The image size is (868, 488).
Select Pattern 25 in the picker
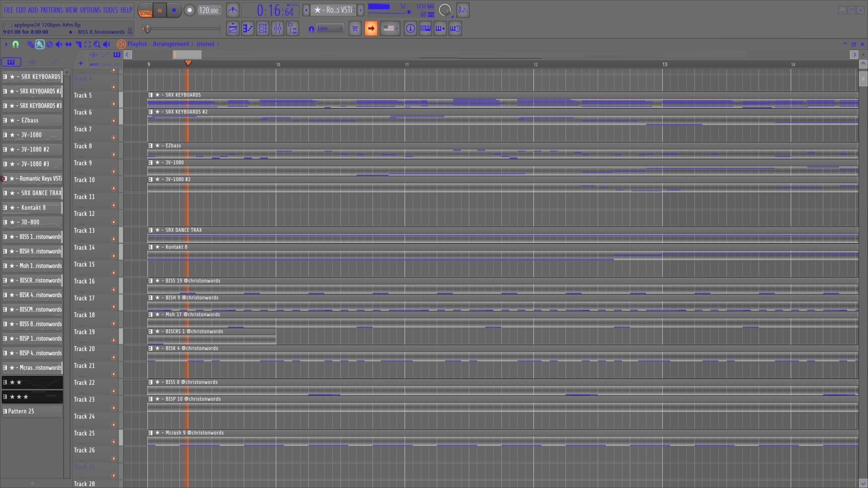33,411
